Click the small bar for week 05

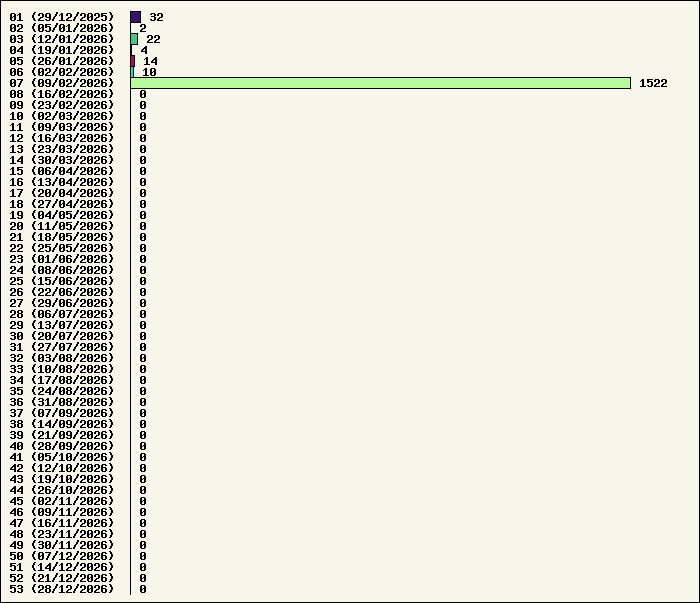[132, 61]
